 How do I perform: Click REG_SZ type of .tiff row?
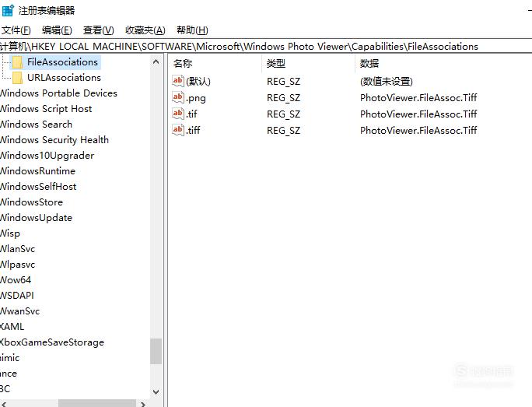click(x=284, y=131)
